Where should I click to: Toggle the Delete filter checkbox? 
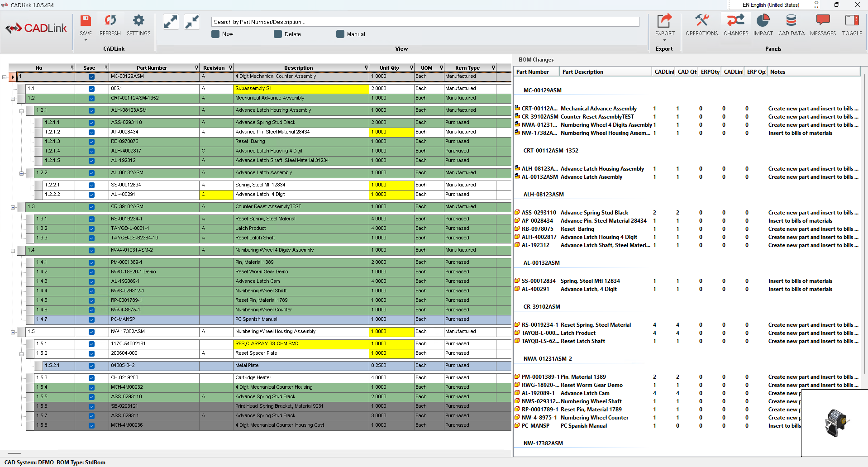(x=278, y=34)
